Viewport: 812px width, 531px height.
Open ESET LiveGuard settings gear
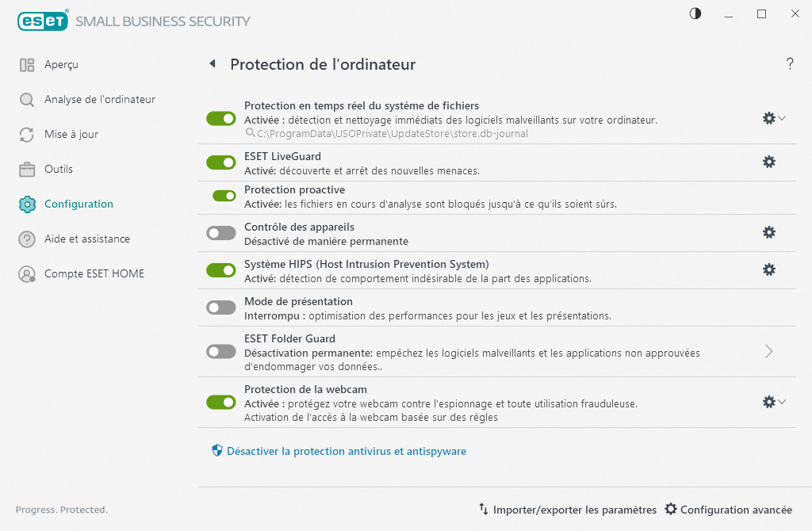click(x=768, y=162)
